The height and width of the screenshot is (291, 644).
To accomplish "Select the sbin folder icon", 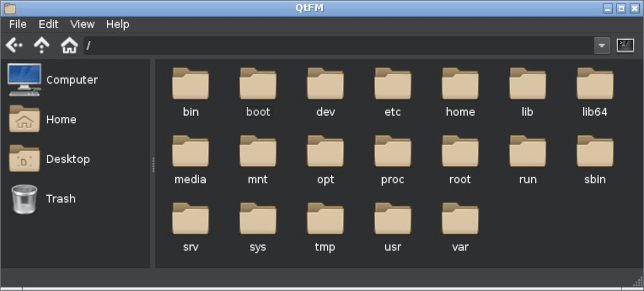I will [595, 151].
